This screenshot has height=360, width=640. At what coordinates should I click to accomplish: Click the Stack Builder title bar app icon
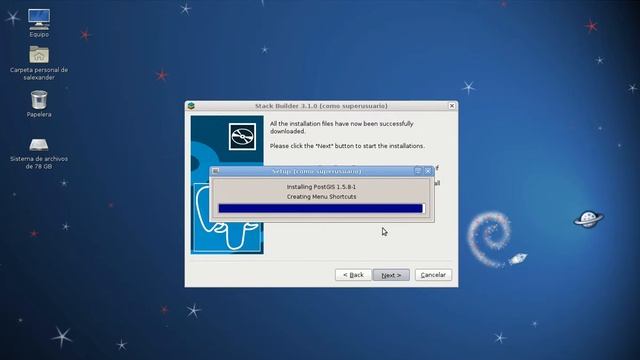191,106
